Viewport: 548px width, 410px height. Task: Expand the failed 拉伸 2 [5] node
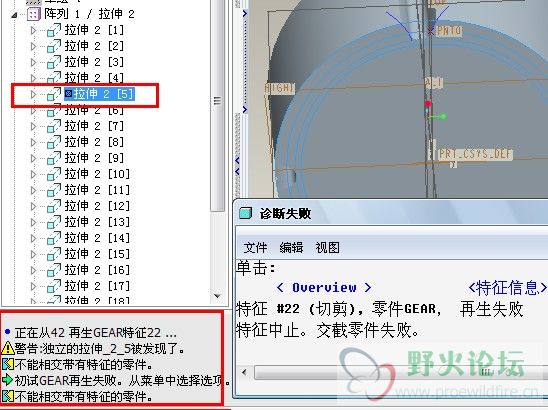pos(34,94)
